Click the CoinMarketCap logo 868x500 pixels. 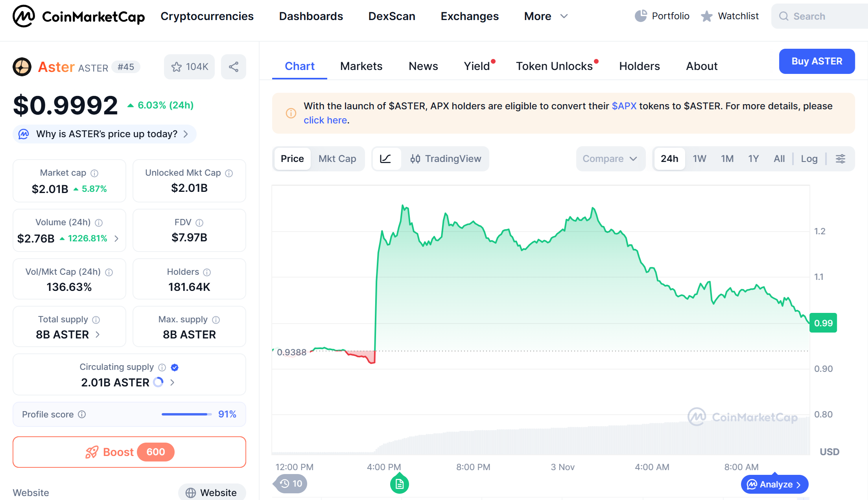[79, 16]
